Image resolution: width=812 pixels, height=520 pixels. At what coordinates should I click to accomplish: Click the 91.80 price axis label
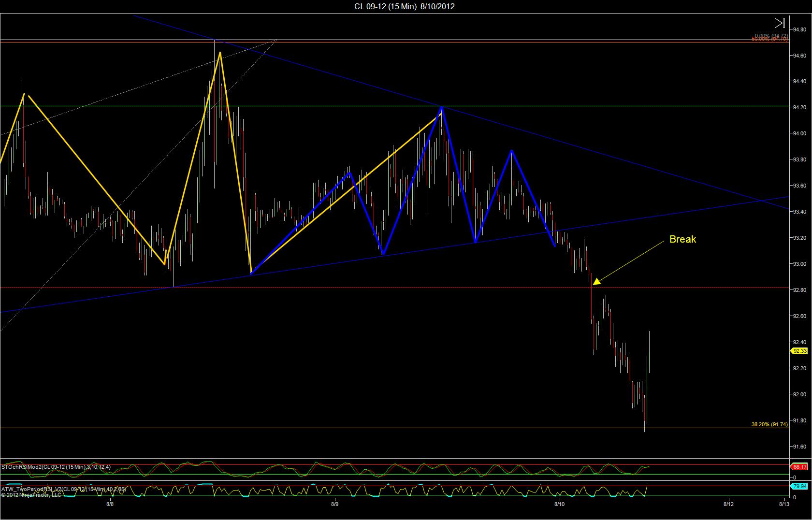pyautogui.click(x=800, y=421)
